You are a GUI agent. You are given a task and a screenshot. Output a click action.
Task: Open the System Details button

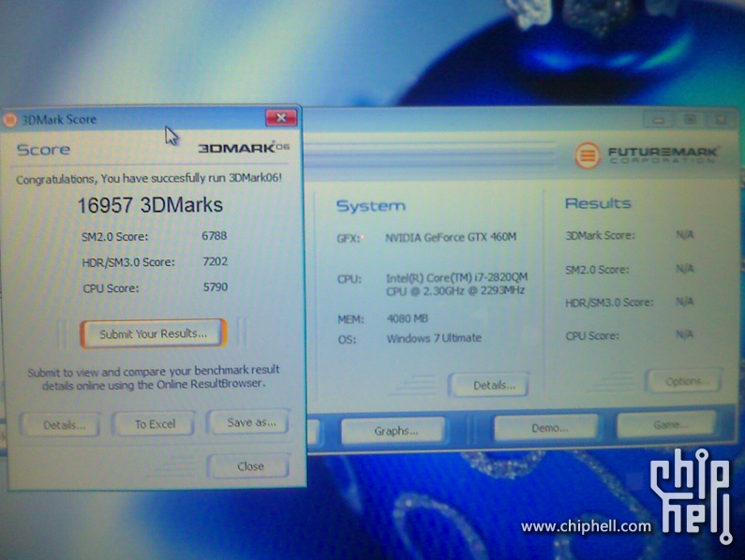489,385
